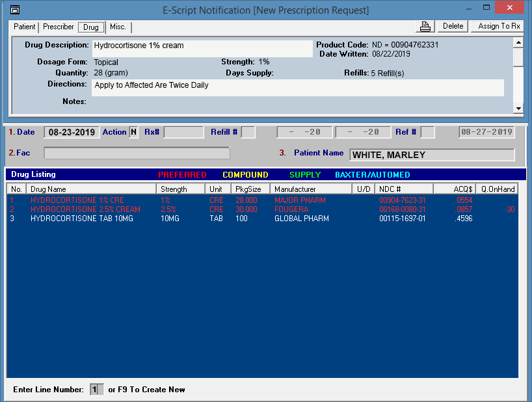Select the Hydrocortisone 1% CRE row
Viewport: 532px width, 402px height.
point(77,200)
